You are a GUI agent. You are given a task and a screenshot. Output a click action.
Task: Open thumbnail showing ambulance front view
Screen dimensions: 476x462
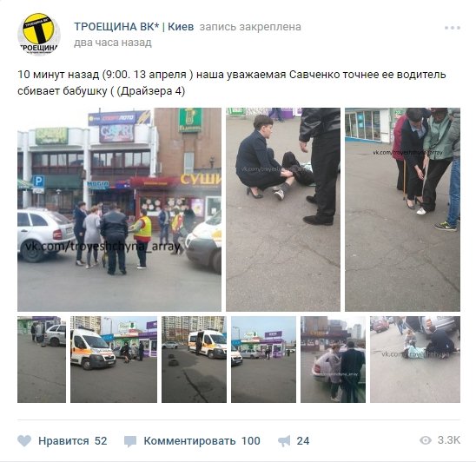point(114,360)
